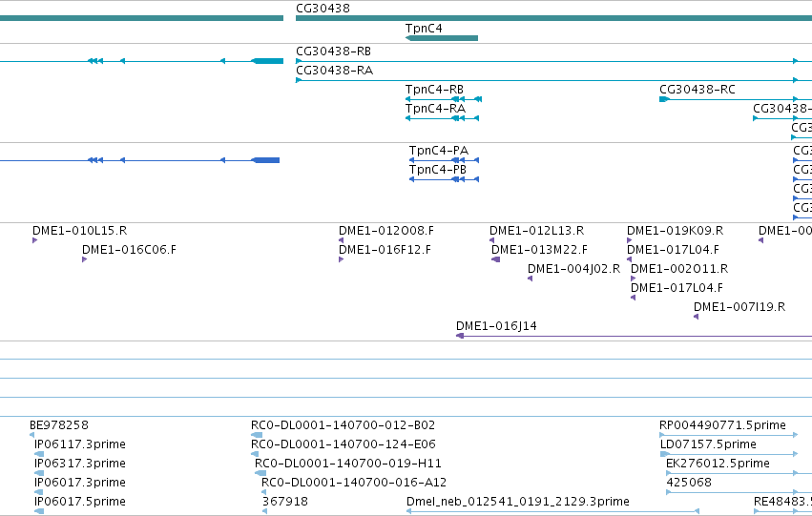812x516 pixels.
Task: Select clone end DME1-004J02.R
Action: [x=573, y=269]
